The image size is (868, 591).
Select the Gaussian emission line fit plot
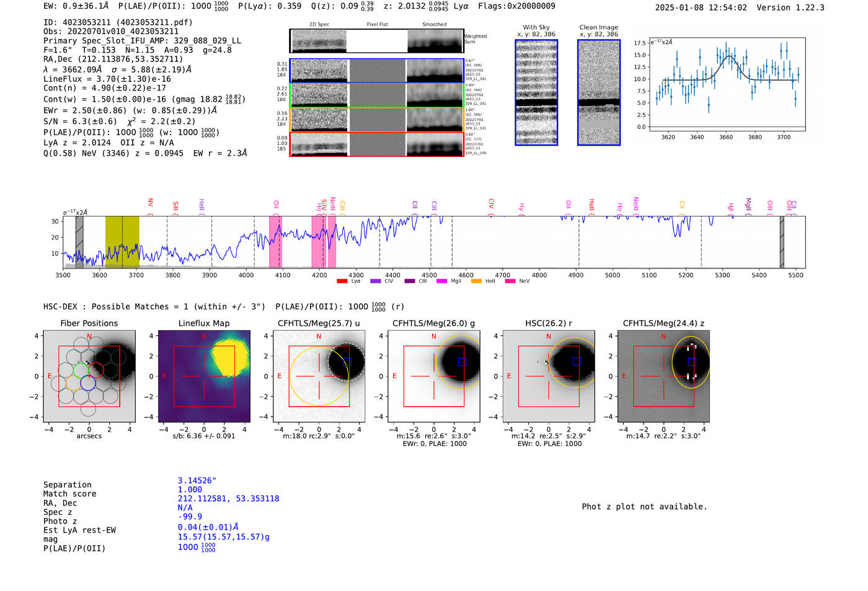pos(726,84)
